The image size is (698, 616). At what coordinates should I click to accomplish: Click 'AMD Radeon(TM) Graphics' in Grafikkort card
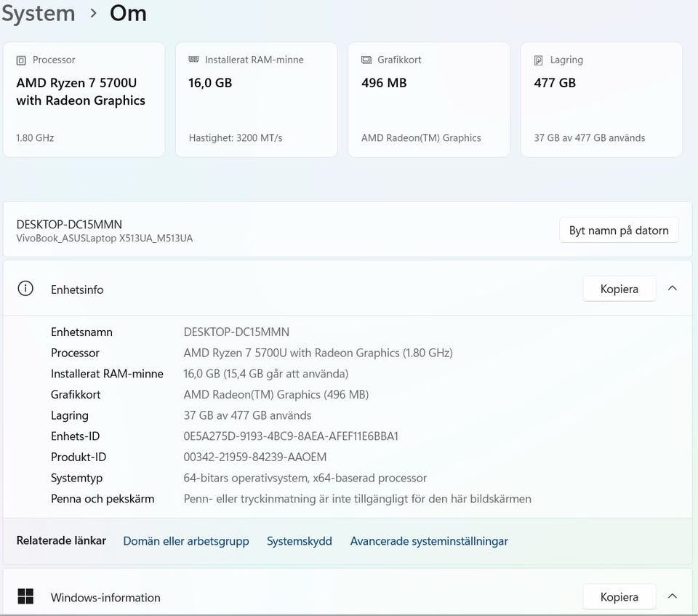(421, 138)
